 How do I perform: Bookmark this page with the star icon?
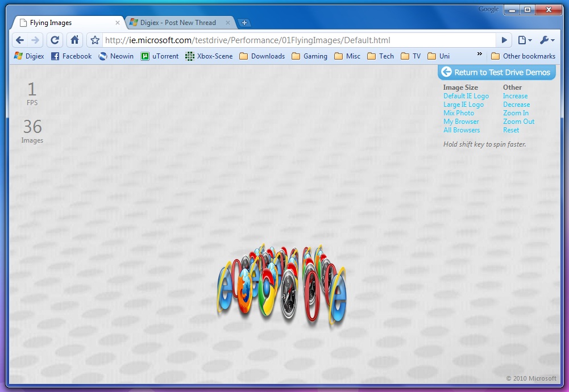coord(95,40)
